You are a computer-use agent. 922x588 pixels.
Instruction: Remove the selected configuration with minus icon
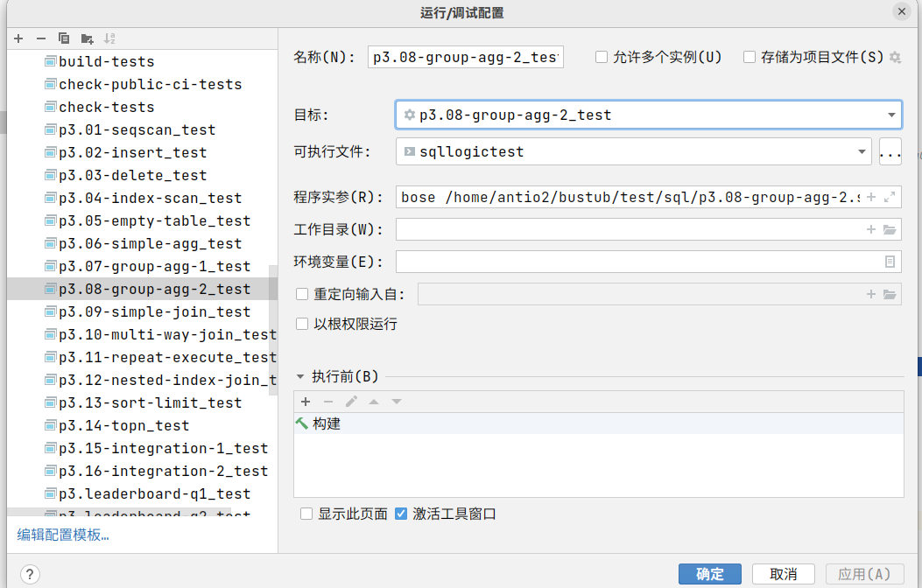coord(40,38)
